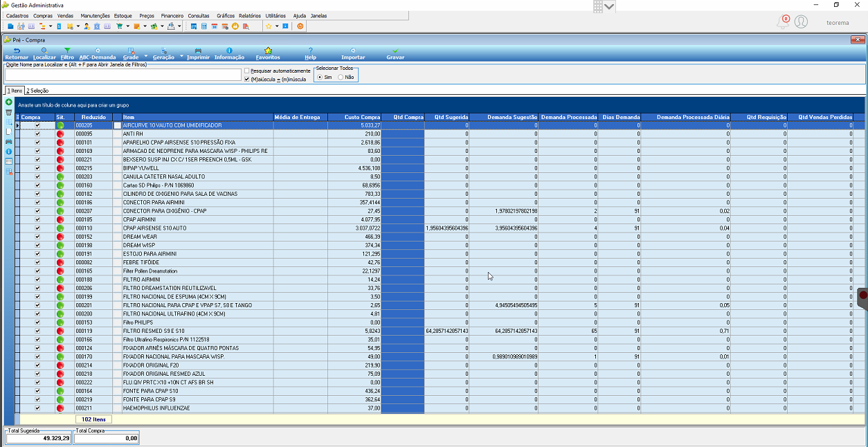Open the Relatórios menu
868x447 pixels.
click(250, 15)
